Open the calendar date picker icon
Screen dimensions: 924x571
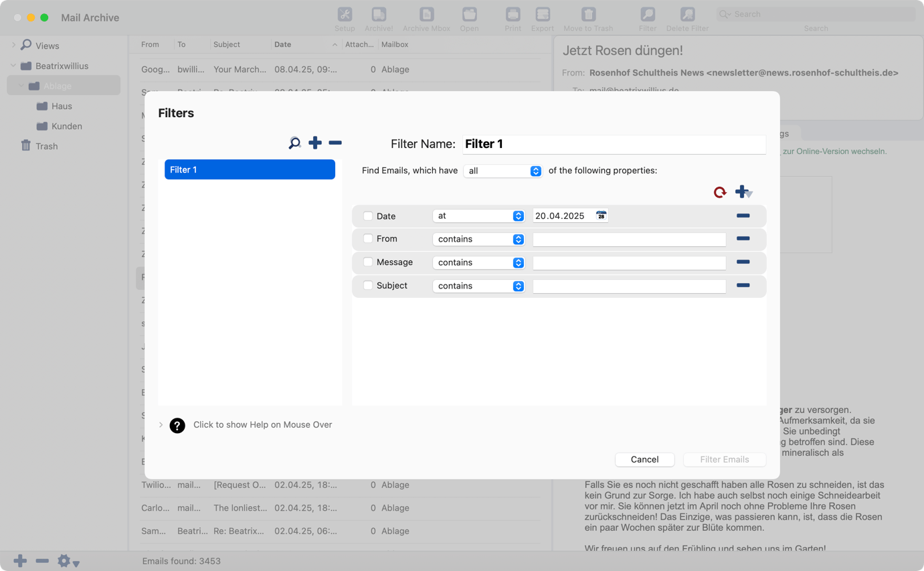pos(601,216)
